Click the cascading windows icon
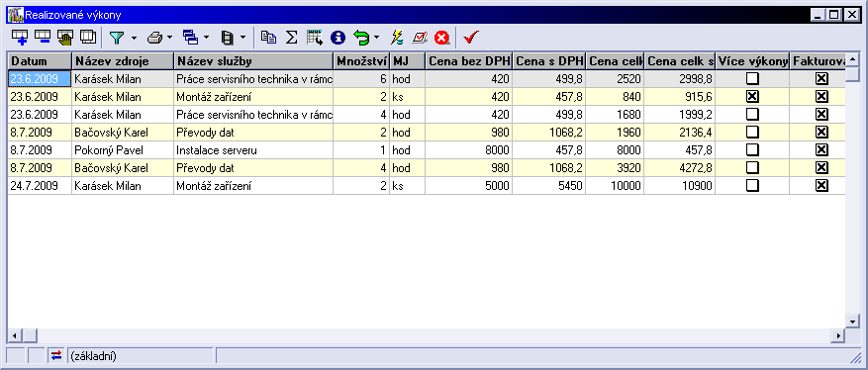The width and height of the screenshot is (868, 370). click(191, 38)
